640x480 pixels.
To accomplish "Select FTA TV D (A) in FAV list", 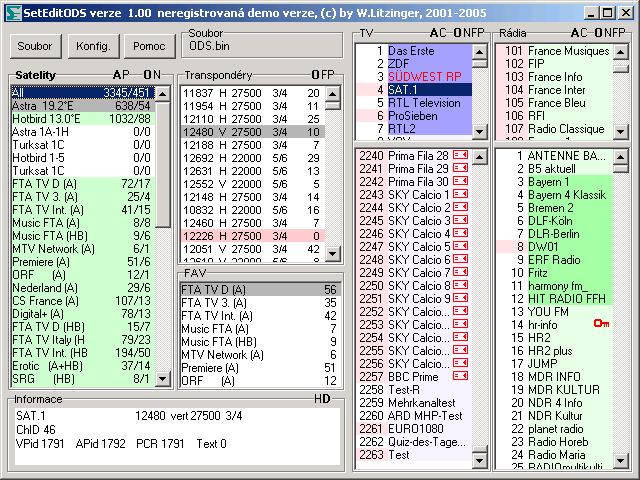I will [260, 290].
